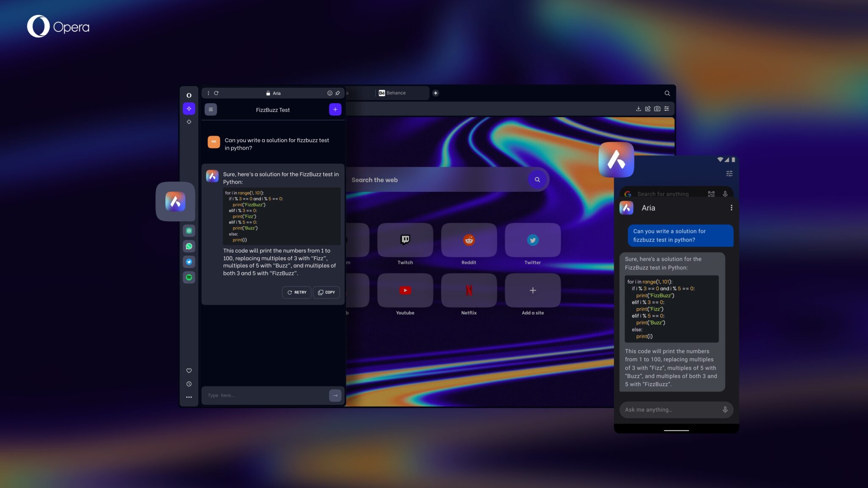Click Retry to regenerate the answer
This screenshot has height=488, width=868.
[x=297, y=292]
